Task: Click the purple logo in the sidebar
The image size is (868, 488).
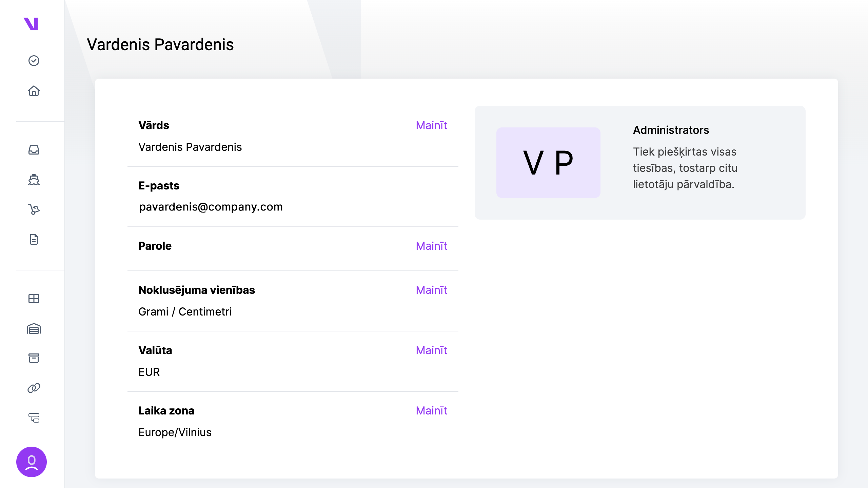Action: 31,24
